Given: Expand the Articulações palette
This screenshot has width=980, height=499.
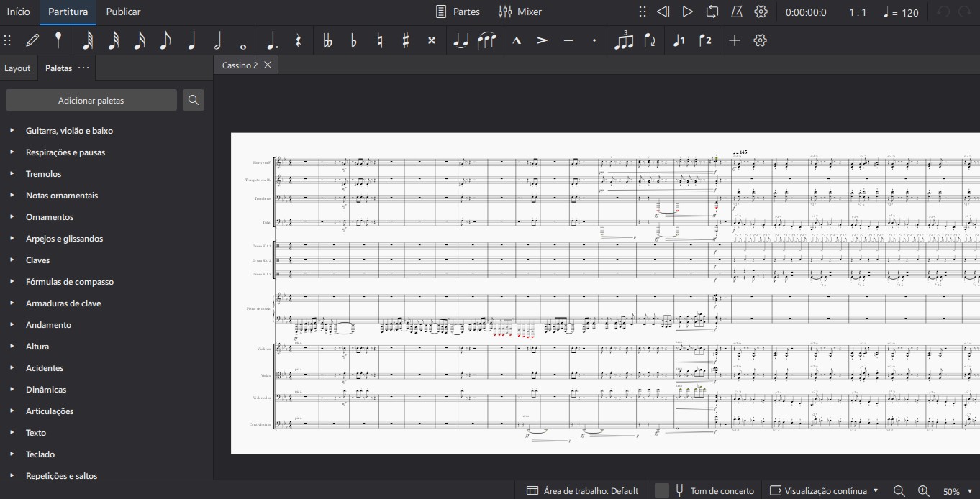Looking at the screenshot, I should pyautogui.click(x=12, y=411).
